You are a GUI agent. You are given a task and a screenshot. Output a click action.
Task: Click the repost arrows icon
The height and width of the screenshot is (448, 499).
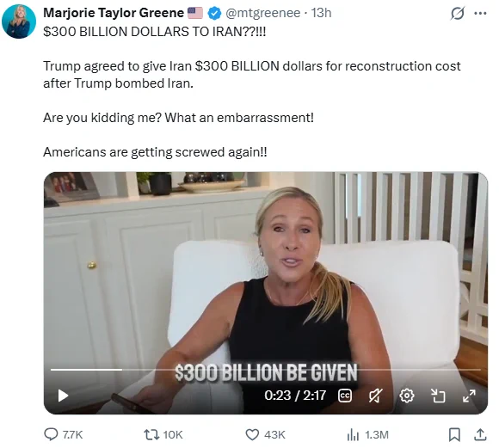tap(151, 434)
